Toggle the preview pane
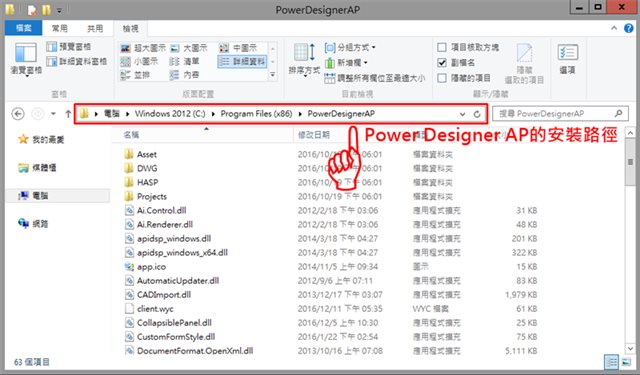 tap(69, 47)
